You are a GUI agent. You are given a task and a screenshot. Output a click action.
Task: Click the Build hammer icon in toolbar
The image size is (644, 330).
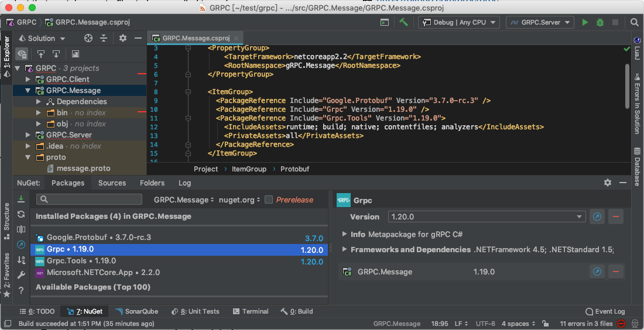click(x=404, y=22)
